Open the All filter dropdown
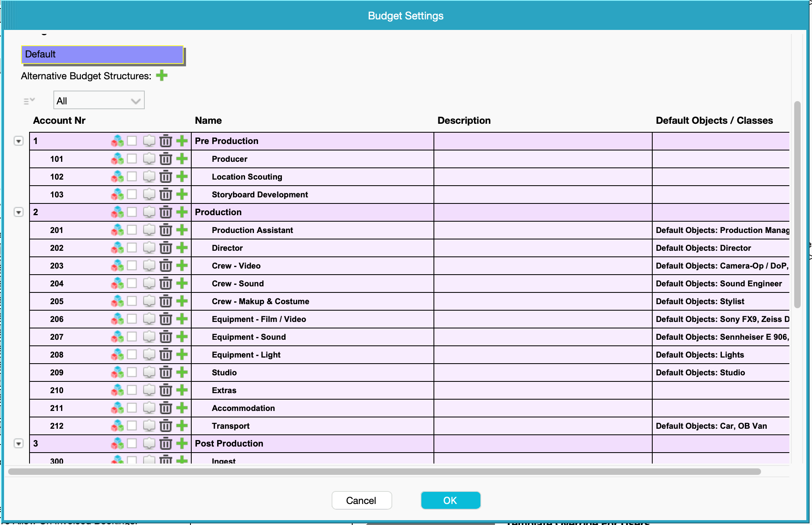 99,101
